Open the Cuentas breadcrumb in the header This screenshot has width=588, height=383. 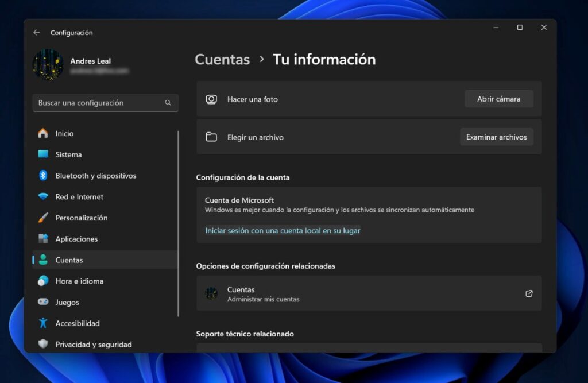coord(222,59)
